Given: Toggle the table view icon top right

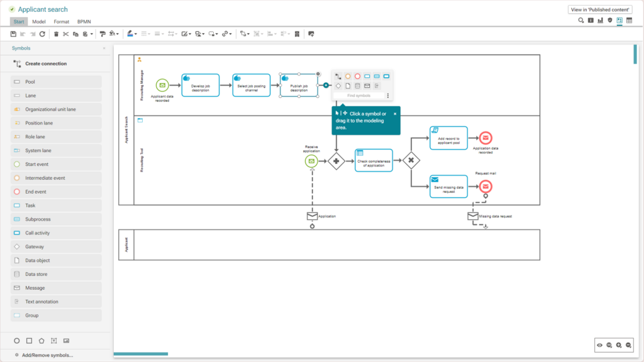Looking at the screenshot, I should point(630,20).
